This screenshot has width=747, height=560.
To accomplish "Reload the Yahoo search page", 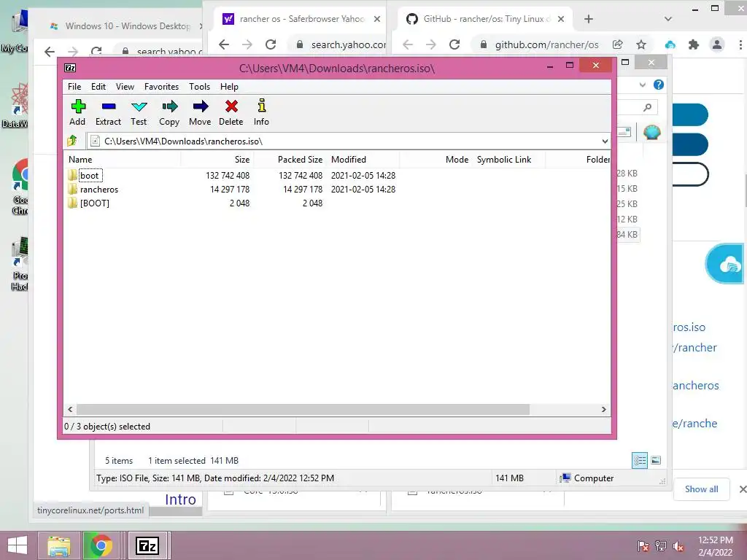I will 271,44.
